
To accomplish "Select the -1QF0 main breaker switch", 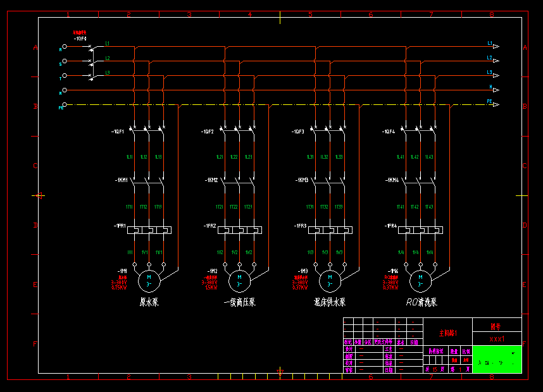I will [92, 61].
